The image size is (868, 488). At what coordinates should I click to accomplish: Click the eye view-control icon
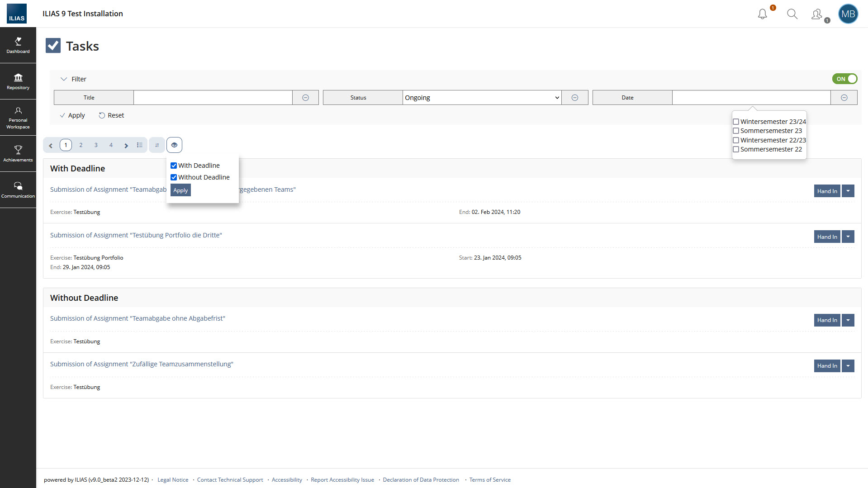coord(174,145)
